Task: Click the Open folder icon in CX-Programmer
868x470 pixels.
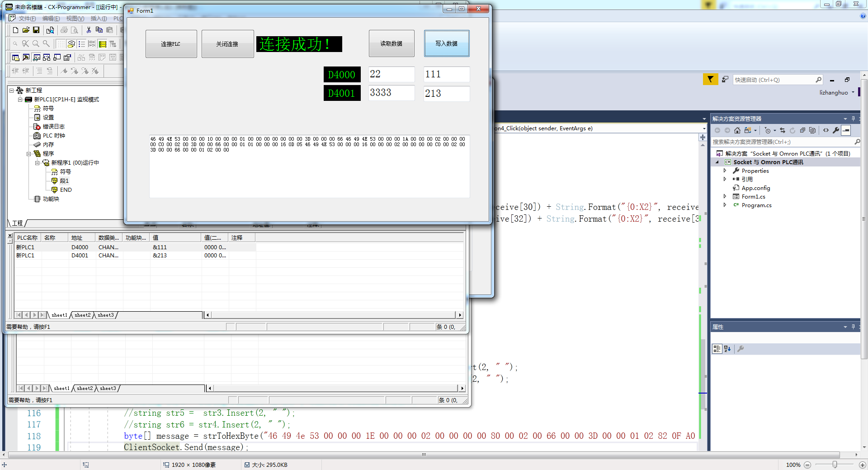Action: [x=26, y=30]
